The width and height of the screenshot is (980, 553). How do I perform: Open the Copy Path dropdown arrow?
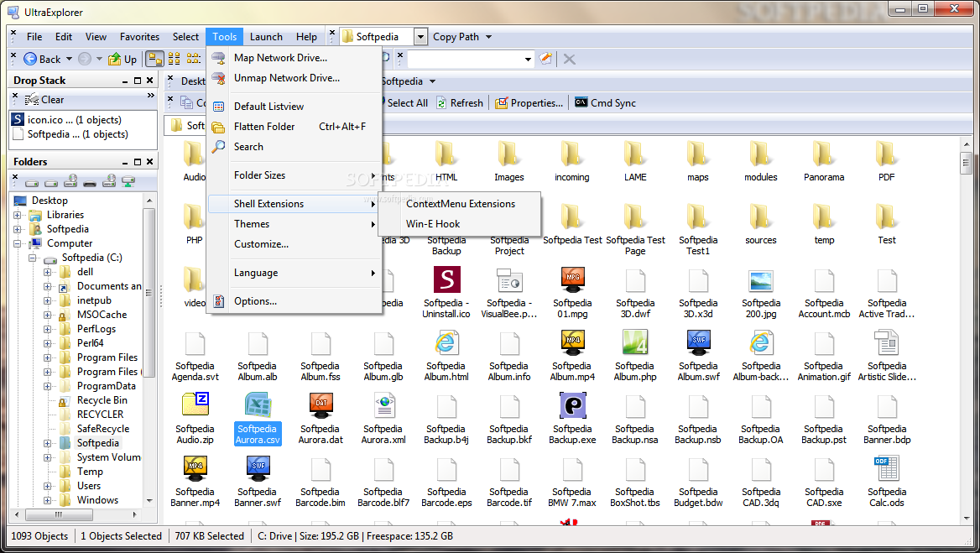pyautogui.click(x=489, y=37)
